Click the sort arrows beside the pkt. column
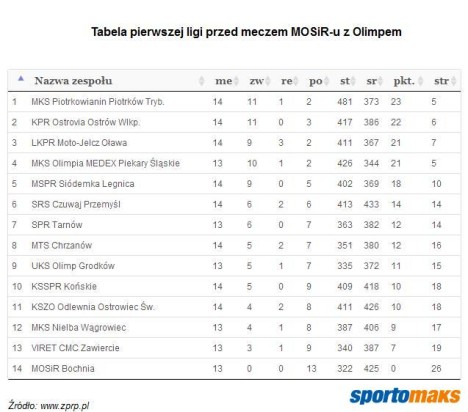The height and width of the screenshot is (412, 468). 420,81
